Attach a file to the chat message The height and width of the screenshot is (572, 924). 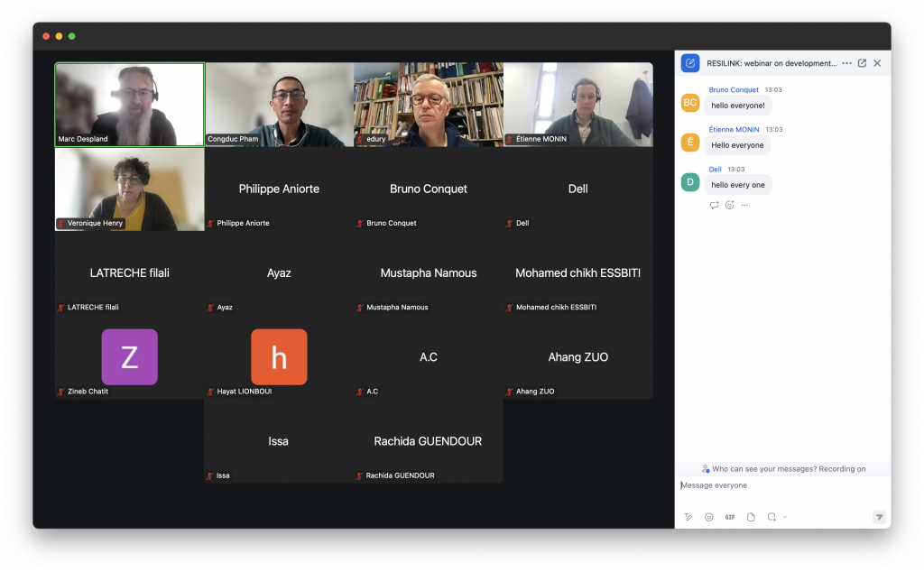pos(751,517)
